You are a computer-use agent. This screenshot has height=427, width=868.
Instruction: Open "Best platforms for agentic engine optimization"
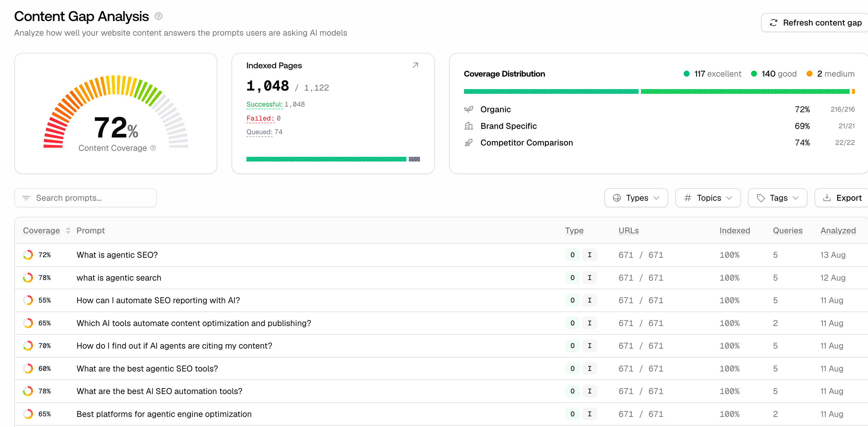pyautogui.click(x=164, y=414)
